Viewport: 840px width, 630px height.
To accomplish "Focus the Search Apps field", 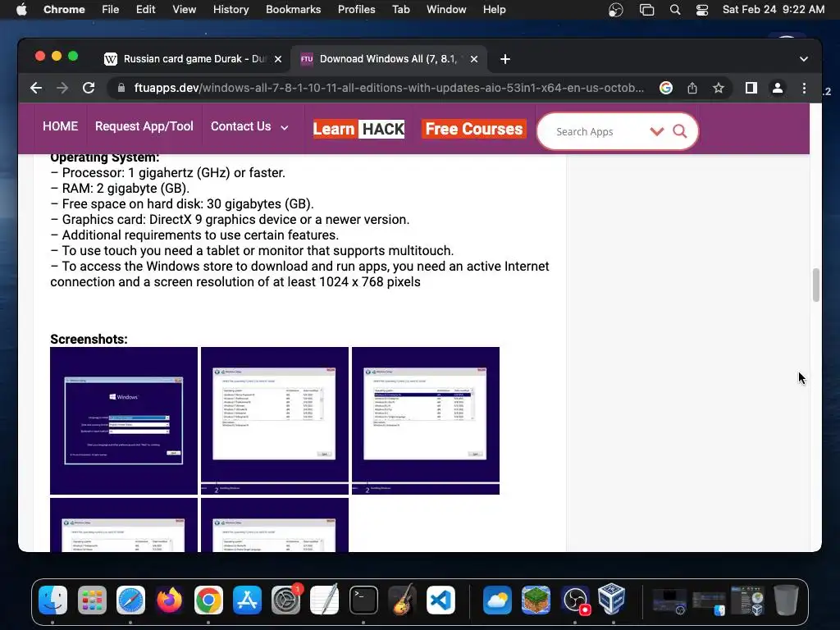I will (597, 131).
